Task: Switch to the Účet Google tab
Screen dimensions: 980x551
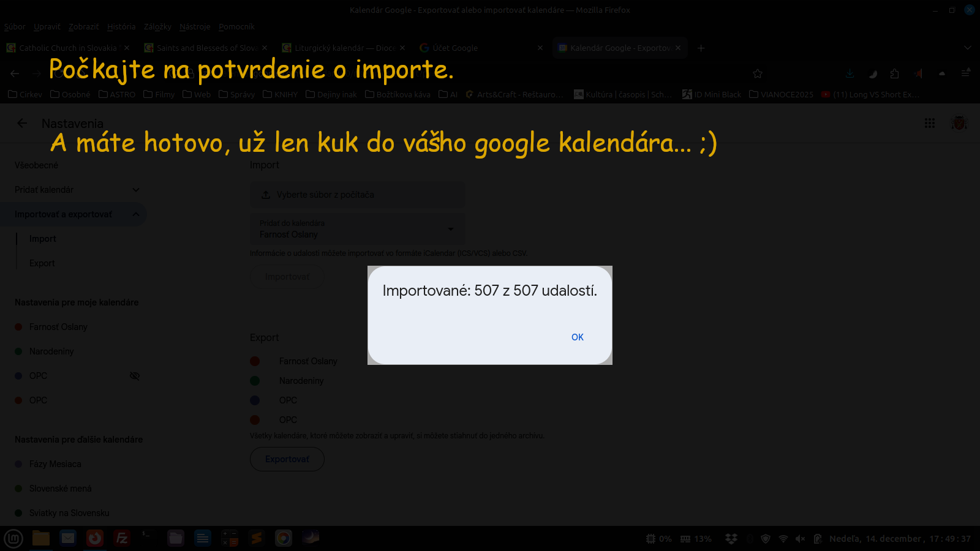Action: [454, 48]
